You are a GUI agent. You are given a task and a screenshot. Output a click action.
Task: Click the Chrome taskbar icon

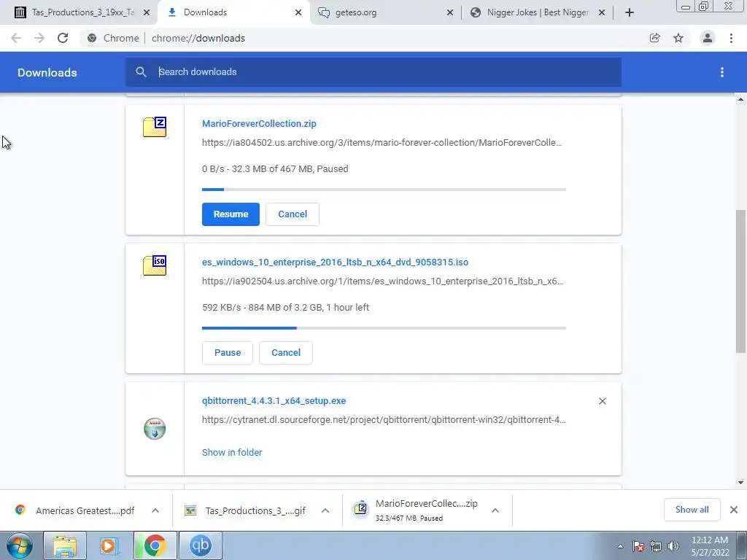(x=155, y=545)
